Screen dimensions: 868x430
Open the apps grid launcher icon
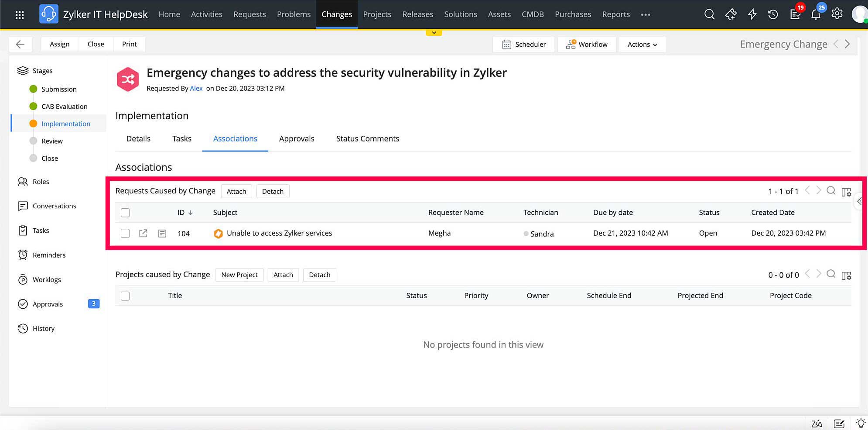[x=20, y=15]
